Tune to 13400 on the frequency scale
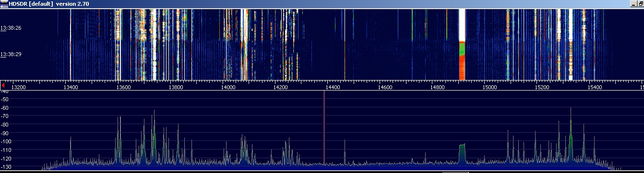This screenshot has height=173, width=644. pos(71,88)
